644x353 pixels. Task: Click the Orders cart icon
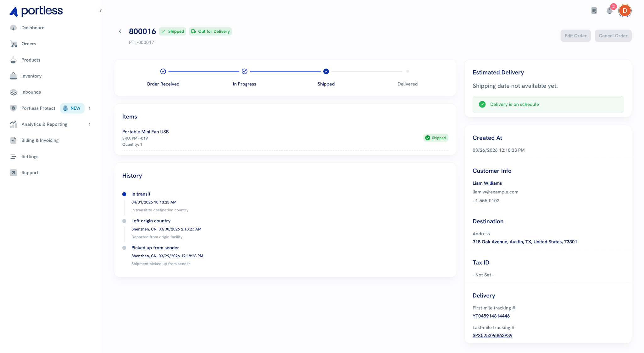[13, 44]
